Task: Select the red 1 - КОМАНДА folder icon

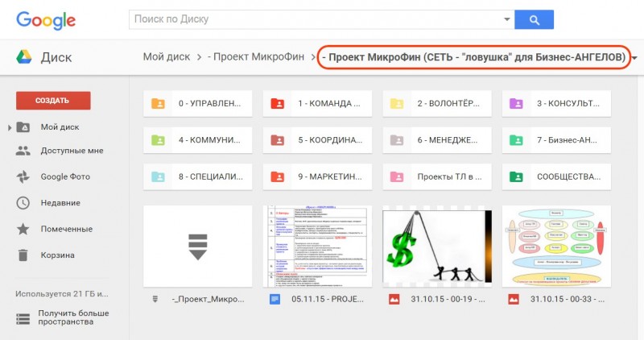Action: (277, 103)
